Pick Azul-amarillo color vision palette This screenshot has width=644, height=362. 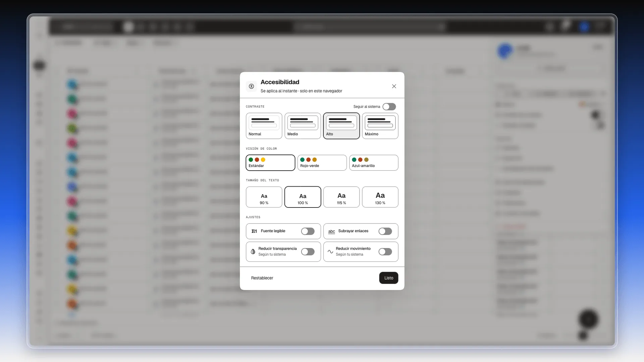pyautogui.click(x=374, y=163)
